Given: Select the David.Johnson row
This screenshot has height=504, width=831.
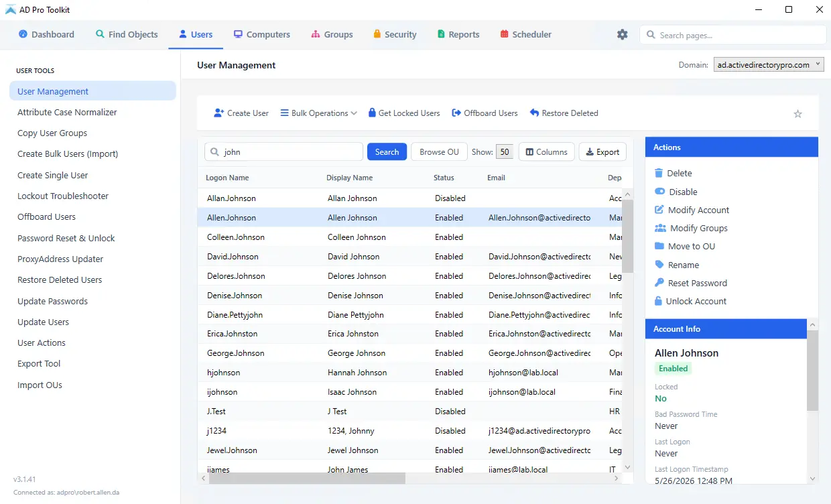Looking at the screenshot, I should click(410, 257).
